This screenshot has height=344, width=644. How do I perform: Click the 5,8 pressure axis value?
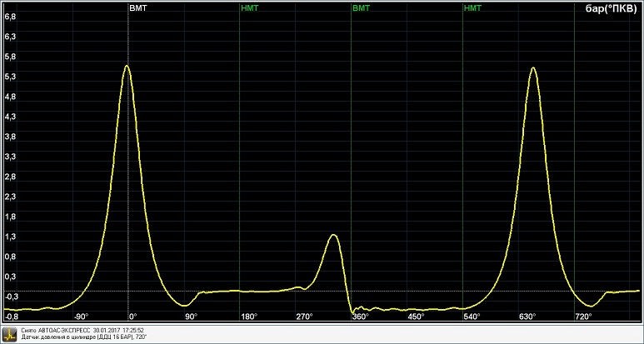point(10,57)
